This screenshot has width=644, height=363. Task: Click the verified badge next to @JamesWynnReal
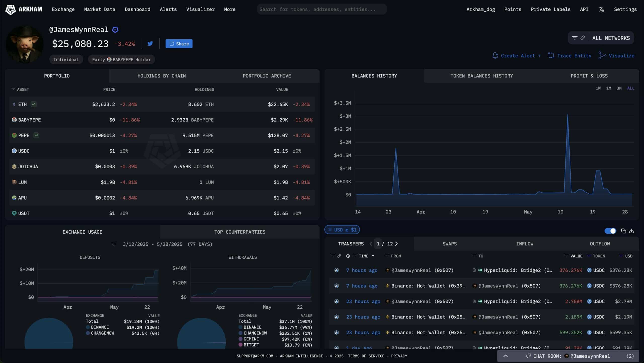click(115, 30)
